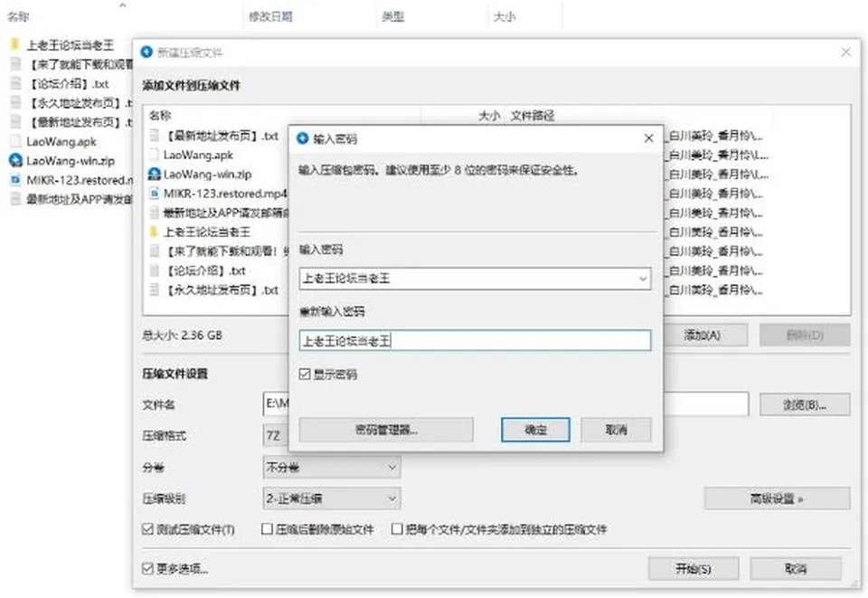Click the app icon in the 新建压缩文件 title bar
868x598 pixels.
tap(146, 52)
